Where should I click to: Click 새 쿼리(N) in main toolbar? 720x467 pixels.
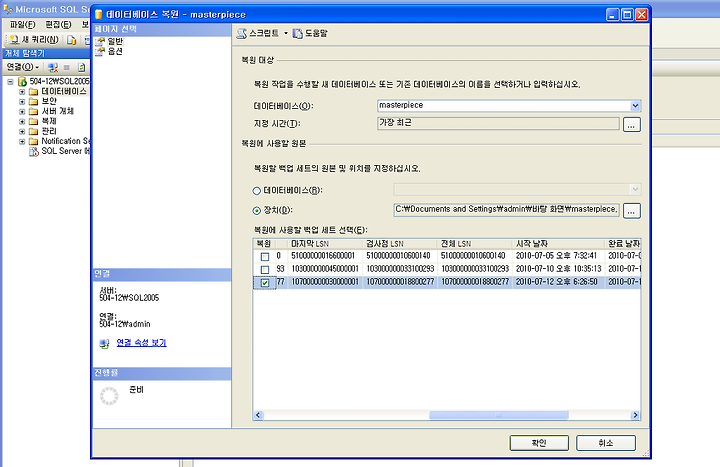click(34, 40)
